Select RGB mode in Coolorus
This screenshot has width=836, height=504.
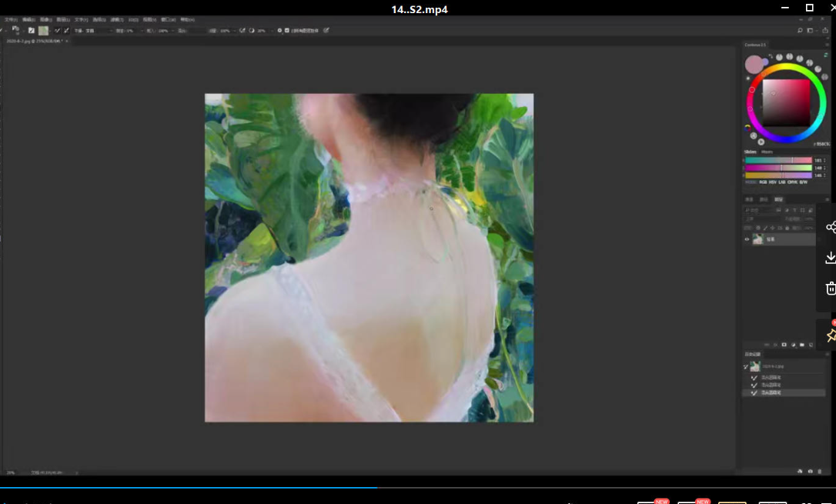pyautogui.click(x=763, y=182)
